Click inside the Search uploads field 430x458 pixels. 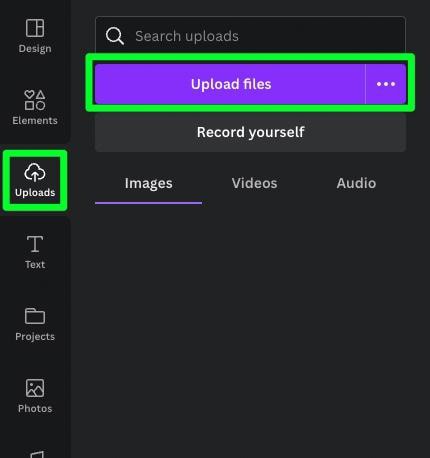(250, 36)
